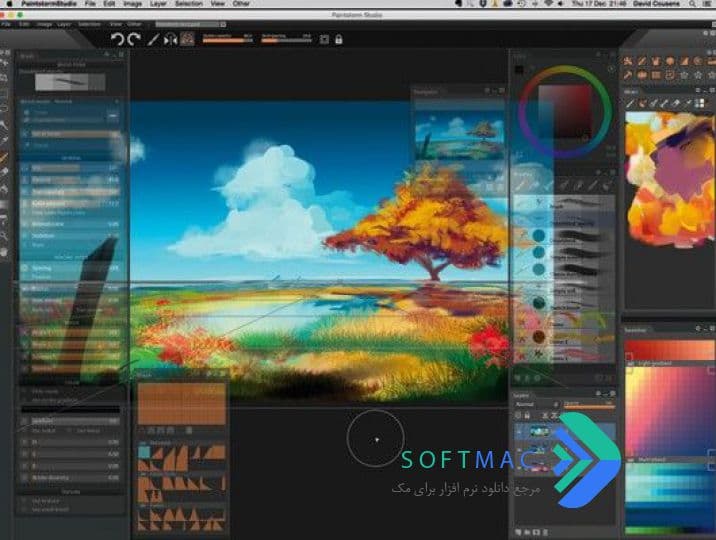The height and width of the screenshot is (540, 716).
Task: Toggle the mirror symmetry icon in the toolbar
Action: click(170, 40)
